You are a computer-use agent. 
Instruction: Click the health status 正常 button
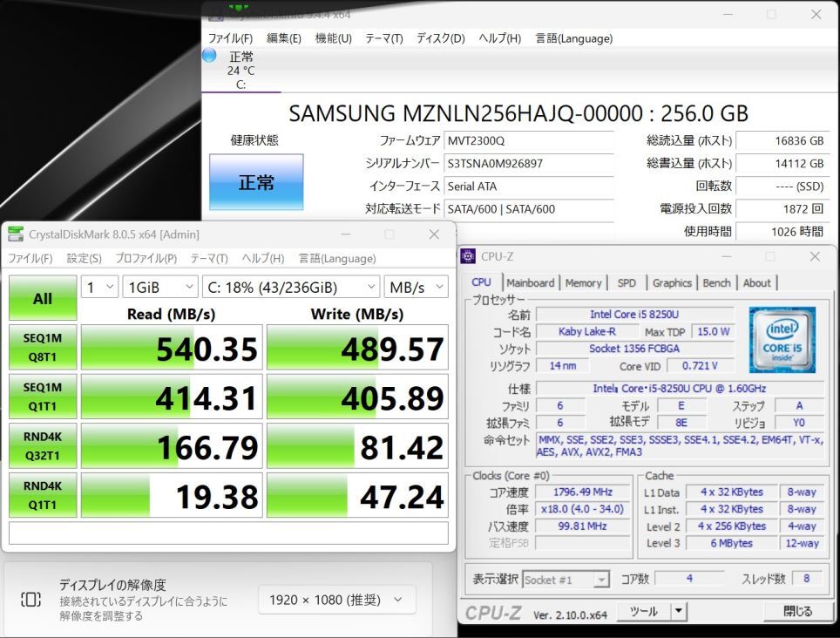256,182
